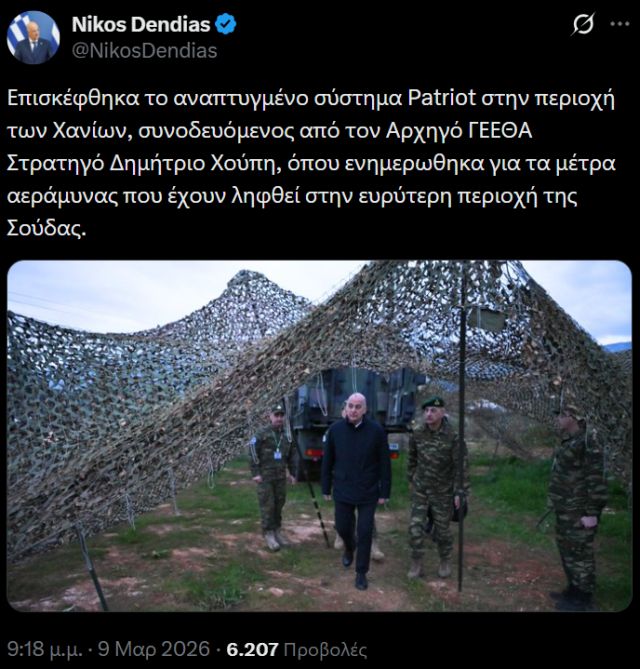This screenshot has width=640, height=669.
Task: Click the name Δημήτριο Χούπη in the text
Action: click(x=194, y=164)
